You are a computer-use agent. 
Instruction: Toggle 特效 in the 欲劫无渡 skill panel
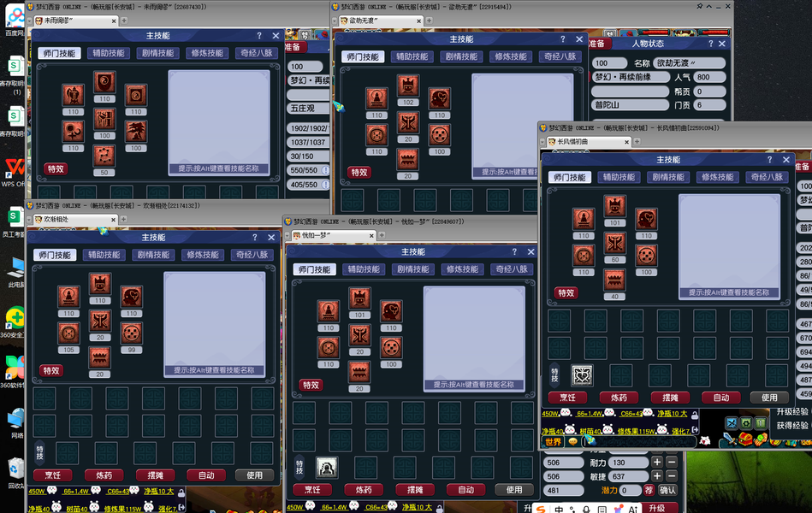click(359, 173)
